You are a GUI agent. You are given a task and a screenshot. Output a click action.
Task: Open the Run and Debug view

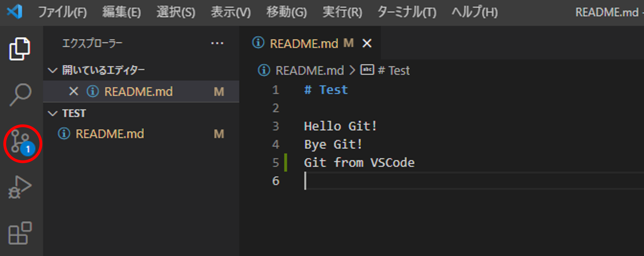coord(20,186)
